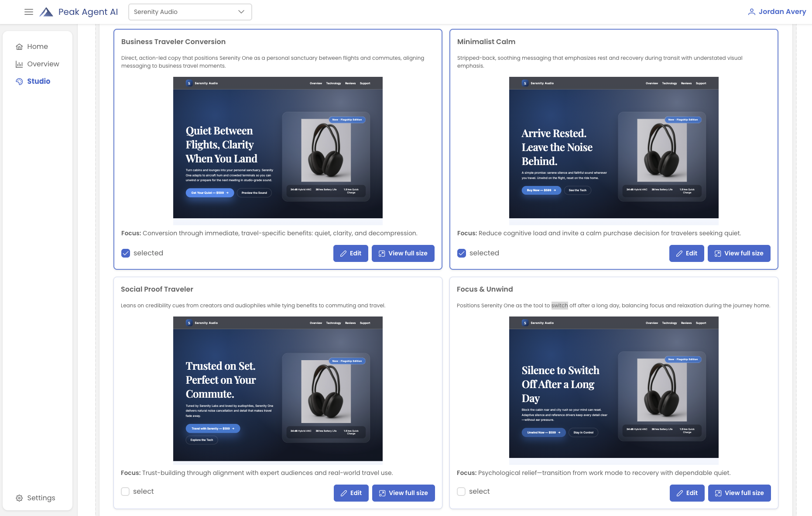Open Settings via the gear icon
This screenshot has width=812, height=516.
point(19,498)
